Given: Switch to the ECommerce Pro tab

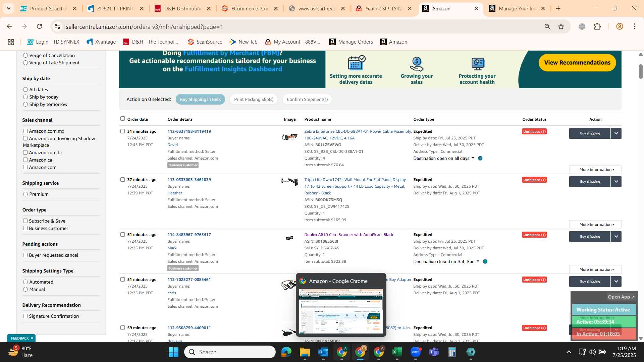Looking at the screenshot, I should [249, 9].
